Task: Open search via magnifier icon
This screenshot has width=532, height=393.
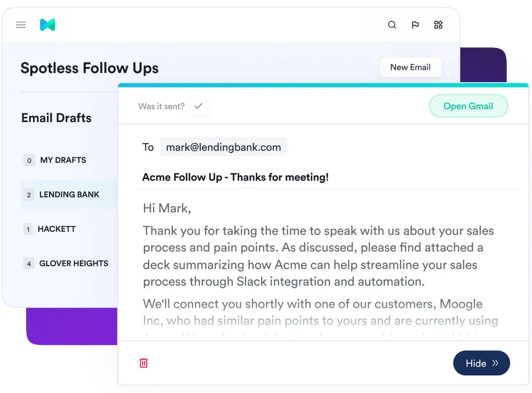Action: tap(392, 25)
